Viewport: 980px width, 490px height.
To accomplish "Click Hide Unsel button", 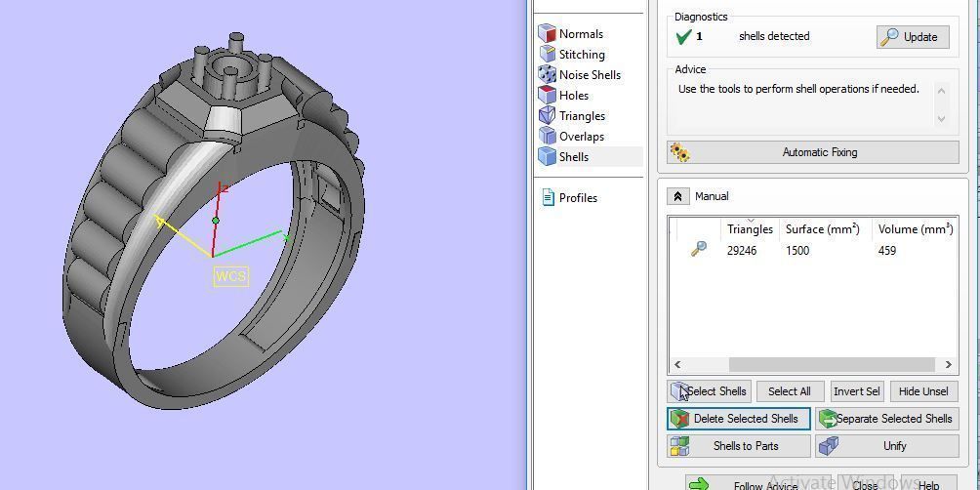I will tap(923, 391).
